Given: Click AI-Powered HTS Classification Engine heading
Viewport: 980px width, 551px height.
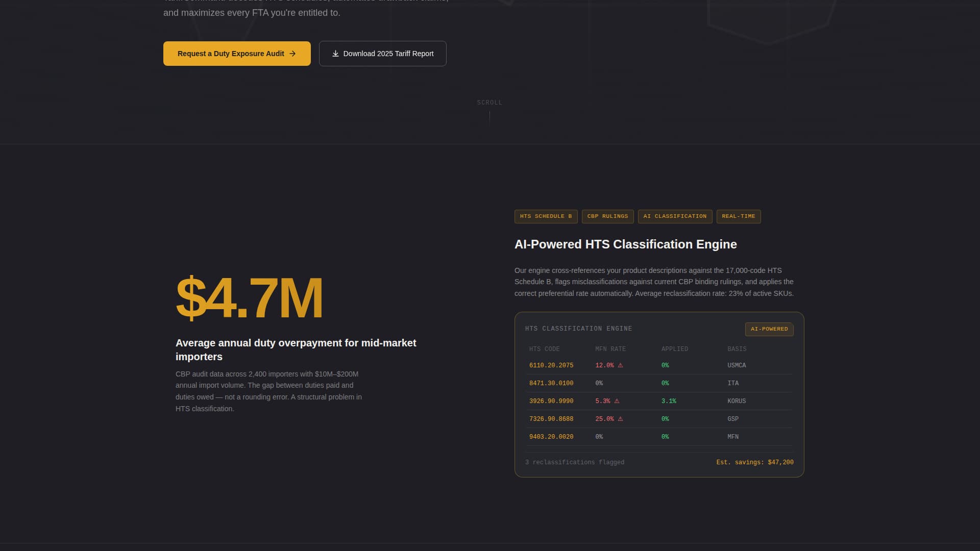Looking at the screenshot, I should (625, 244).
